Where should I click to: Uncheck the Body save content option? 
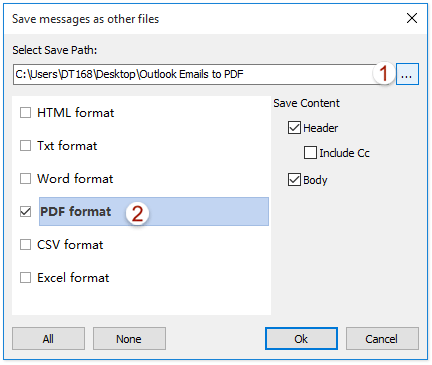click(x=294, y=180)
